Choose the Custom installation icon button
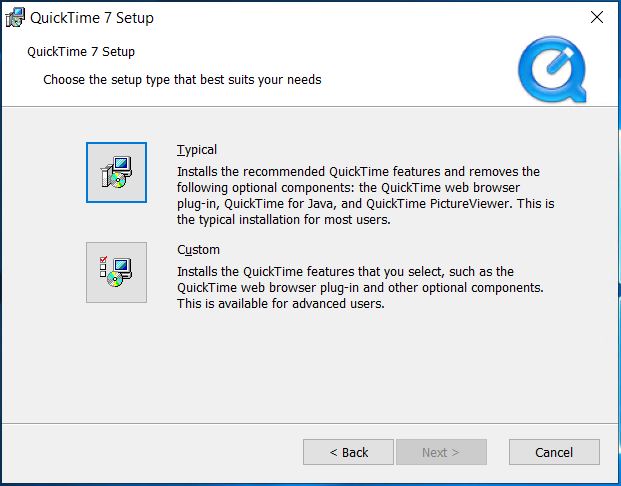The height and width of the screenshot is (486, 621). (x=116, y=272)
